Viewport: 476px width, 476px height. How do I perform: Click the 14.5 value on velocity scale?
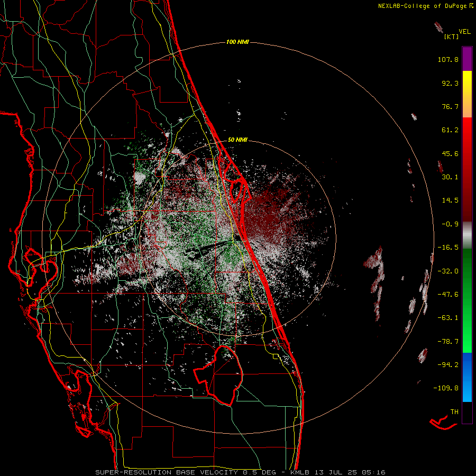tap(450, 200)
